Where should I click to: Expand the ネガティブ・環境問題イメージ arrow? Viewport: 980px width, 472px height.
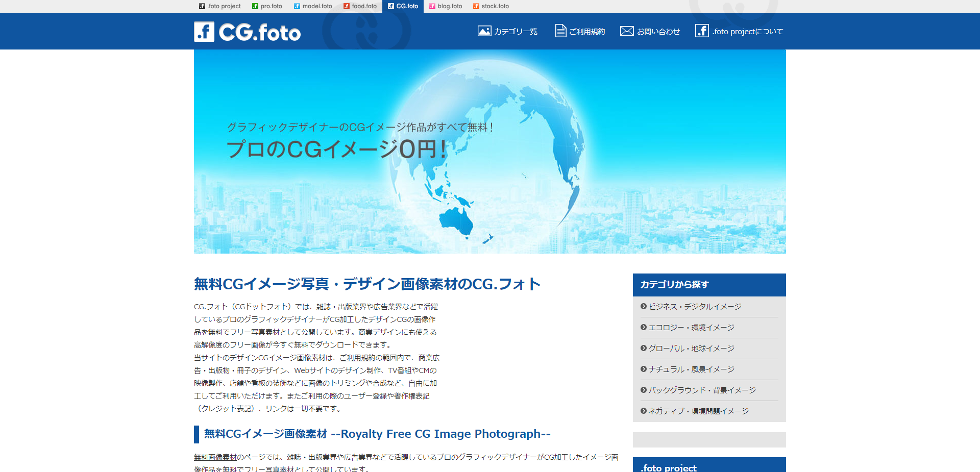click(643, 411)
